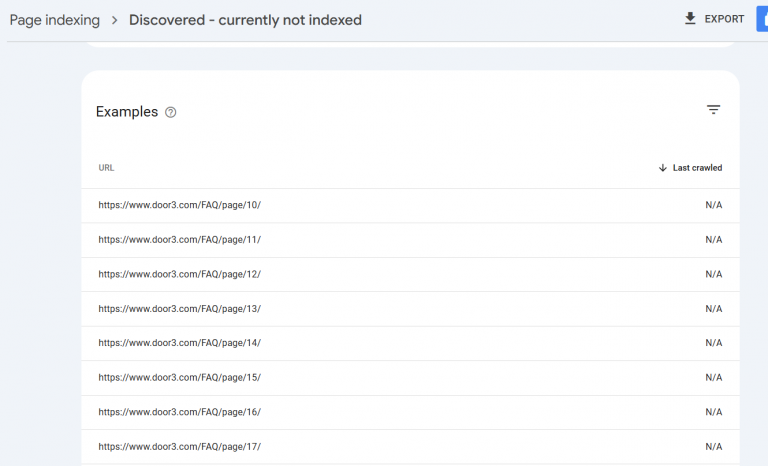Select the FAQ/page/15/ URL row
This screenshot has height=466, width=768.
(410, 378)
